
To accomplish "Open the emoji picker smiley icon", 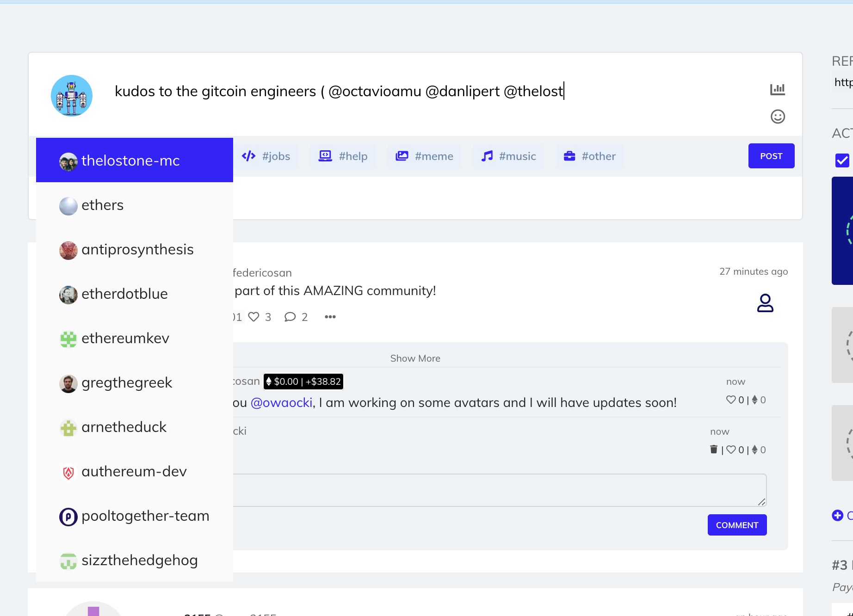I will pyautogui.click(x=778, y=117).
